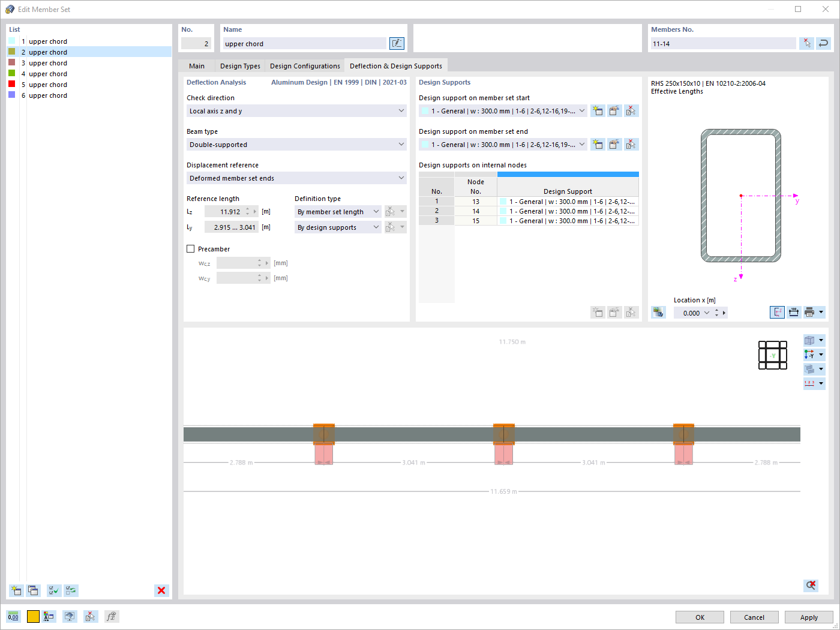Screen dimensions: 840x630
Task: Click the select all checkmarks icon
Action: pyautogui.click(x=54, y=590)
